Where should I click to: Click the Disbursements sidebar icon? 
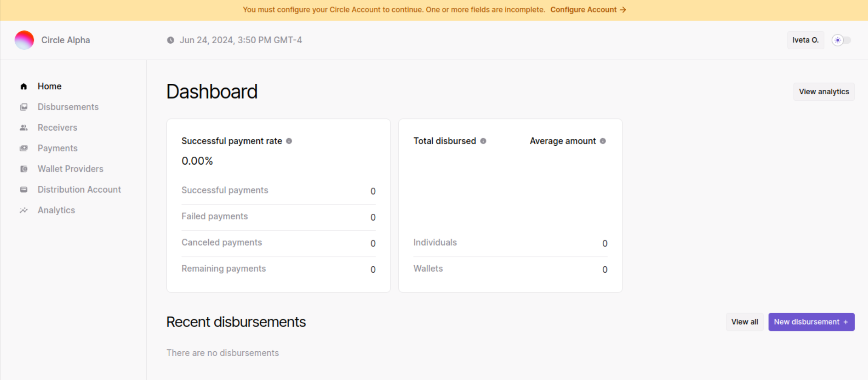24,107
